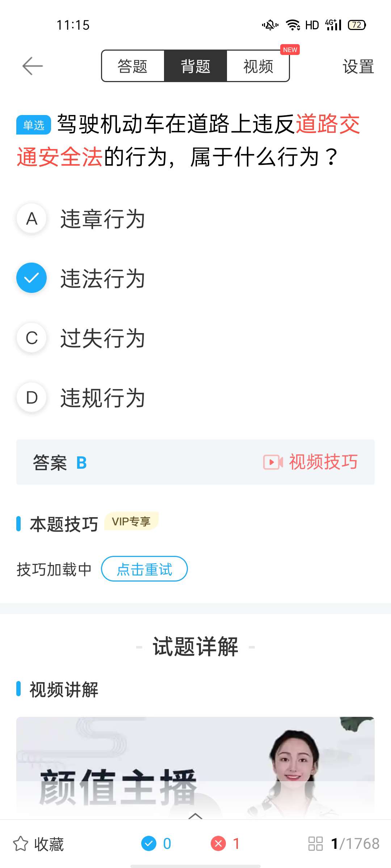Tap the back arrow icon

coord(33,66)
